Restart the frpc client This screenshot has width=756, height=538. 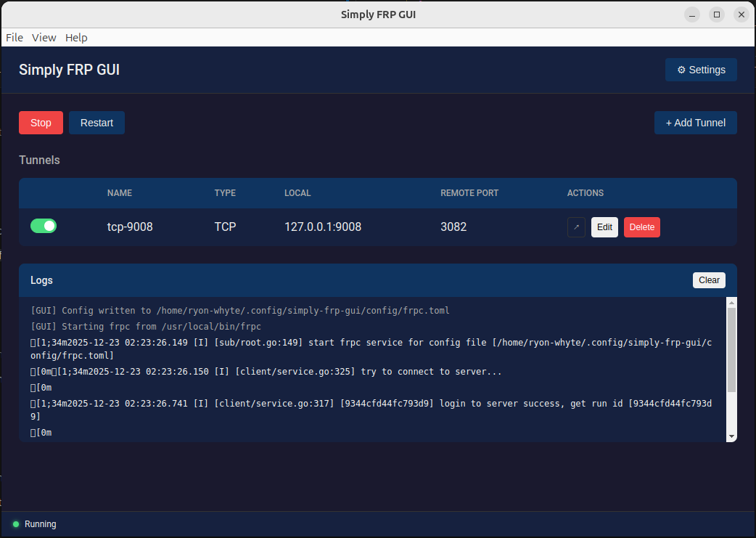click(96, 122)
